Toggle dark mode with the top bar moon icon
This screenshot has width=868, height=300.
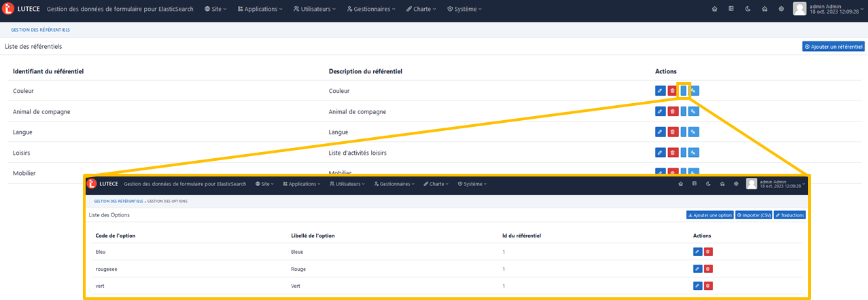pyautogui.click(x=747, y=10)
